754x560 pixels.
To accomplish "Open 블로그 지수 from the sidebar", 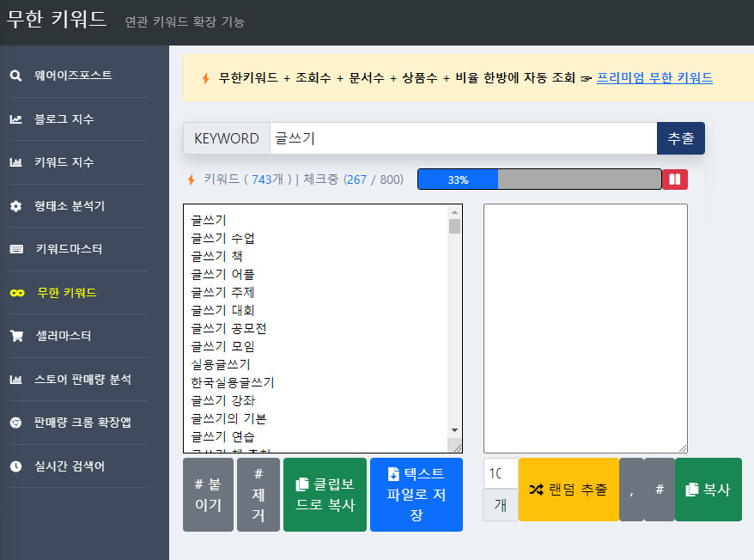I will point(64,119).
